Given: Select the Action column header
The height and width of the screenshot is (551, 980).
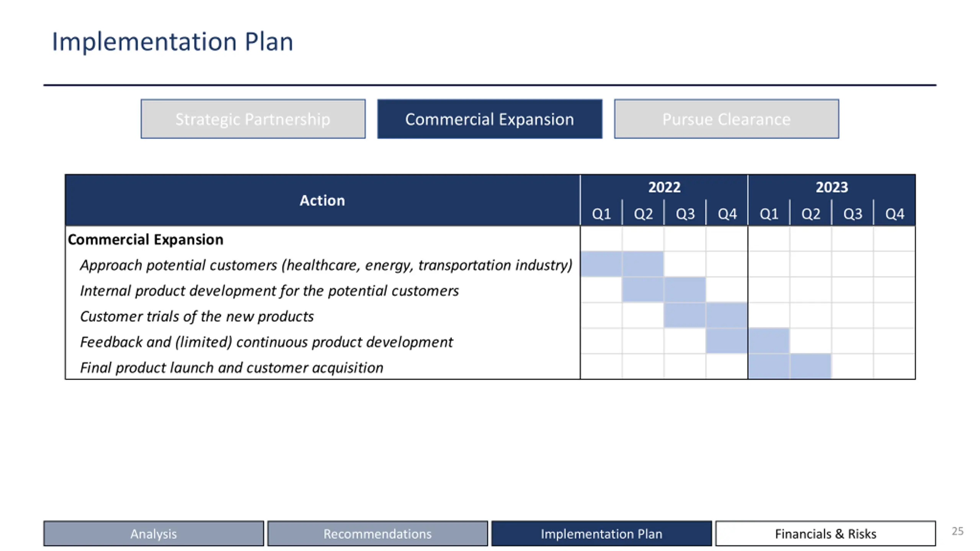Looking at the screenshot, I should (322, 201).
